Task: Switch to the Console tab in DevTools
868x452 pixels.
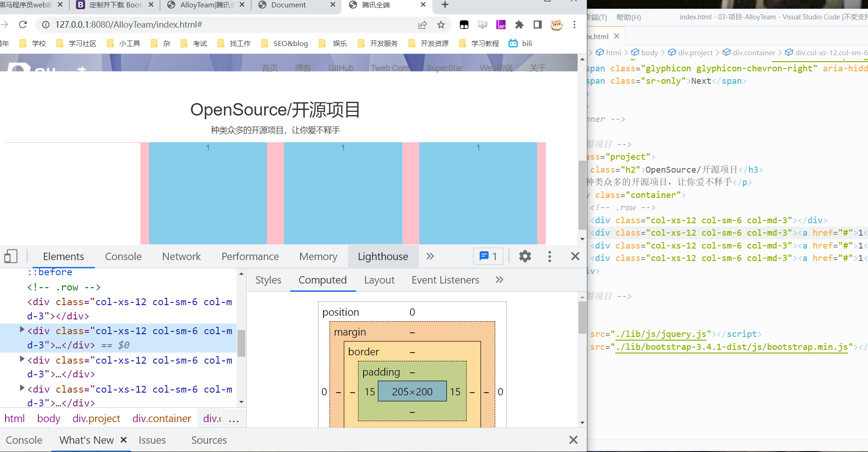Action: click(x=123, y=256)
